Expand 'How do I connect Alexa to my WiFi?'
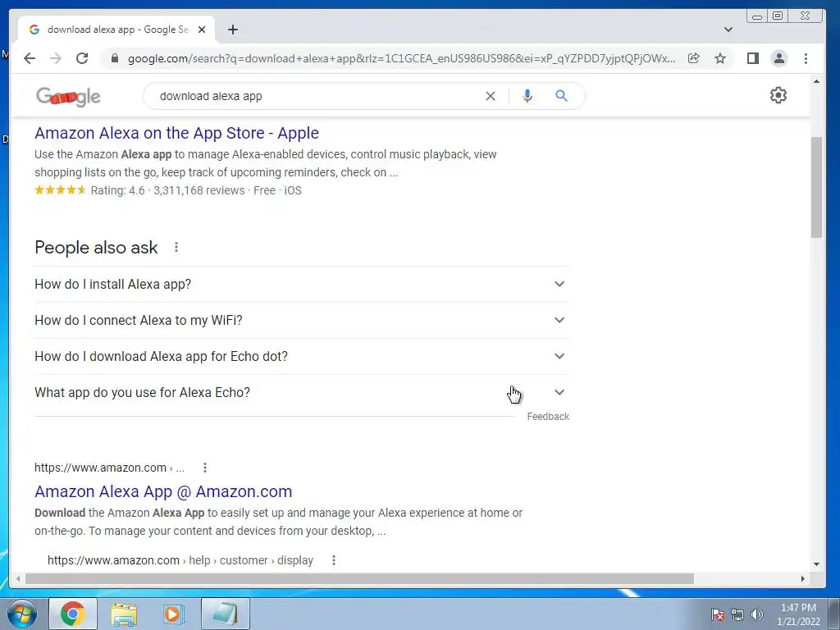Screen dimensions: 840x630 click(302, 321)
